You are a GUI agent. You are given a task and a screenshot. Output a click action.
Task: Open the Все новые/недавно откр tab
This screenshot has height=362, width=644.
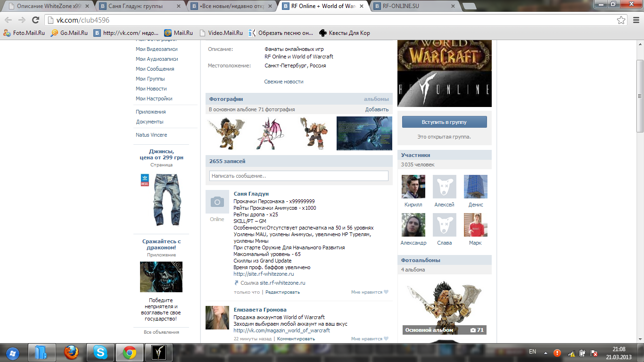(x=231, y=6)
